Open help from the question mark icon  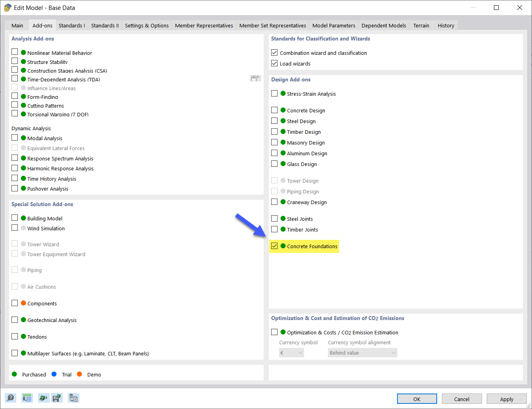click(x=10, y=397)
